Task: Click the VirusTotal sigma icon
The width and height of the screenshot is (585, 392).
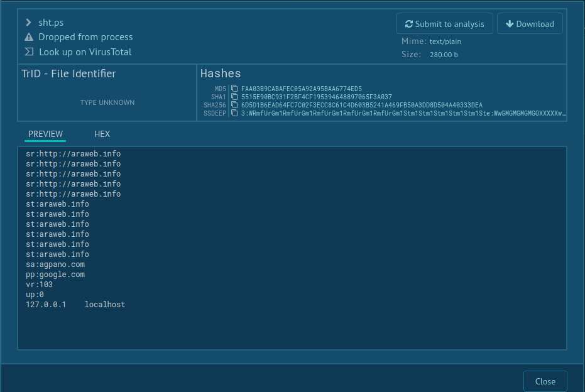Action: pos(29,52)
